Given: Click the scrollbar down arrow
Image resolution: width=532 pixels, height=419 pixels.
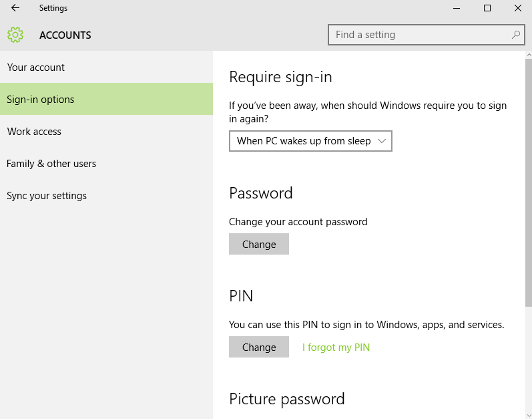Looking at the screenshot, I should (x=529, y=416).
